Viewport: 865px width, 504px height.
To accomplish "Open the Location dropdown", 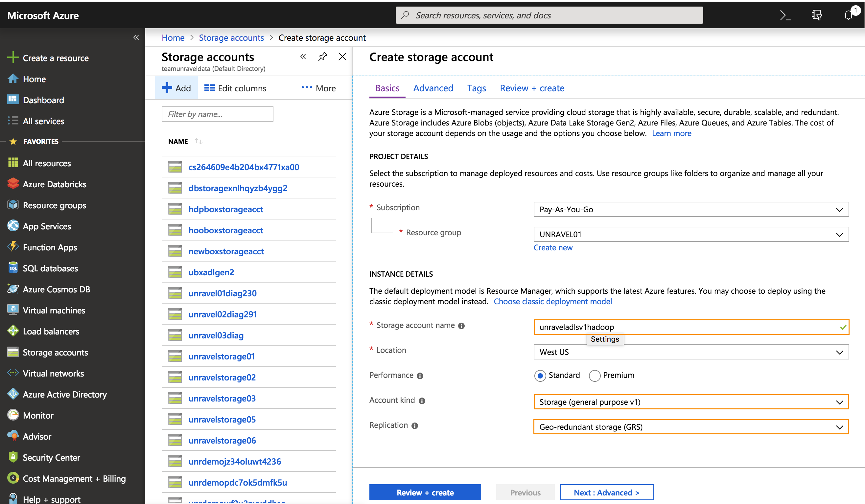I will tap(691, 352).
